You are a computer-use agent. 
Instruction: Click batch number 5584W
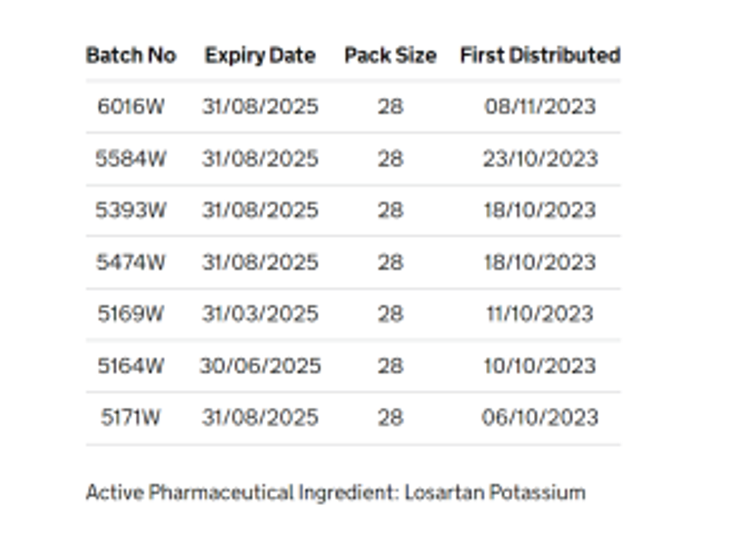(130, 159)
